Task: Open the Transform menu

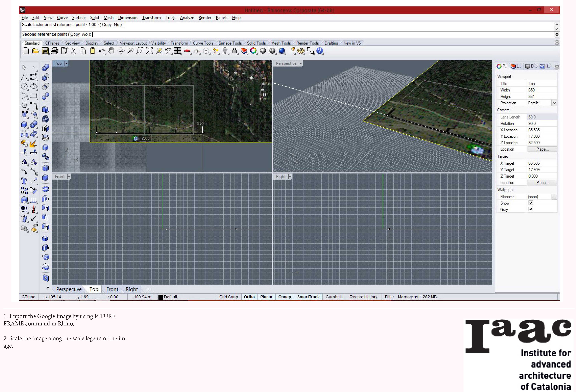Action: point(151,18)
